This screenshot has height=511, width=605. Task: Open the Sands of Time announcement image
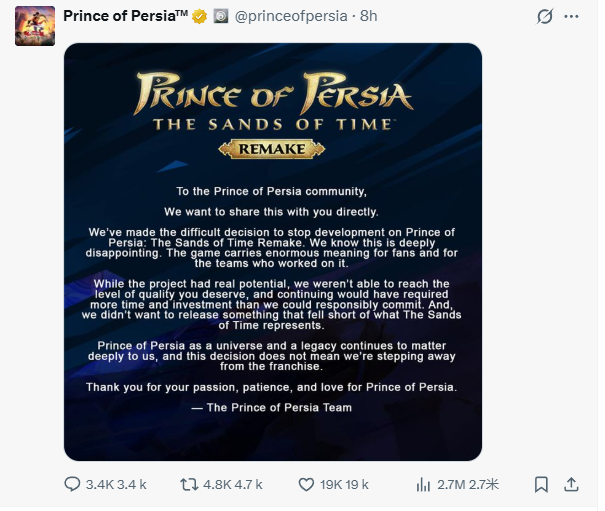(272, 300)
